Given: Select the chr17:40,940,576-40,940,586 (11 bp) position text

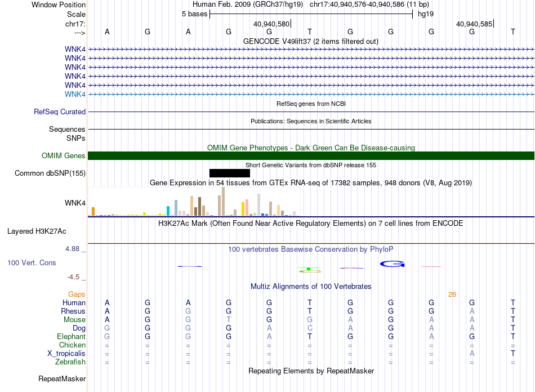Looking at the screenshot, I should click(369, 5).
